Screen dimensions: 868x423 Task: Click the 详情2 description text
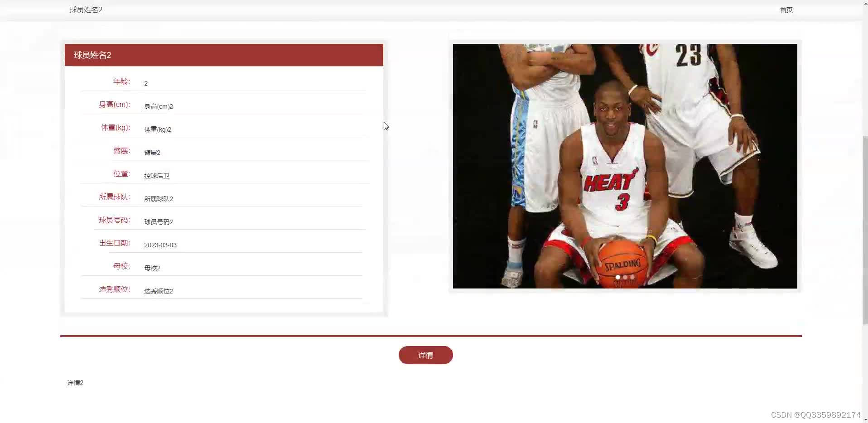pyautogui.click(x=75, y=383)
